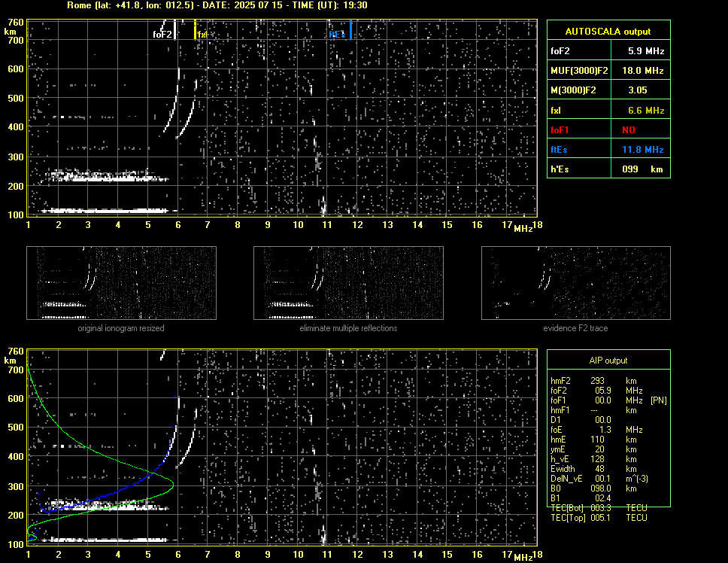Select the TEC[Top] '005.1' value
This screenshot has width=728, height=563.
(x=601, y=518)
